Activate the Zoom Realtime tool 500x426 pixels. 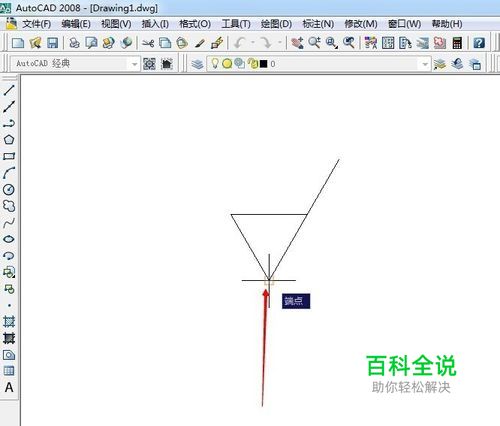coord(314,43)
